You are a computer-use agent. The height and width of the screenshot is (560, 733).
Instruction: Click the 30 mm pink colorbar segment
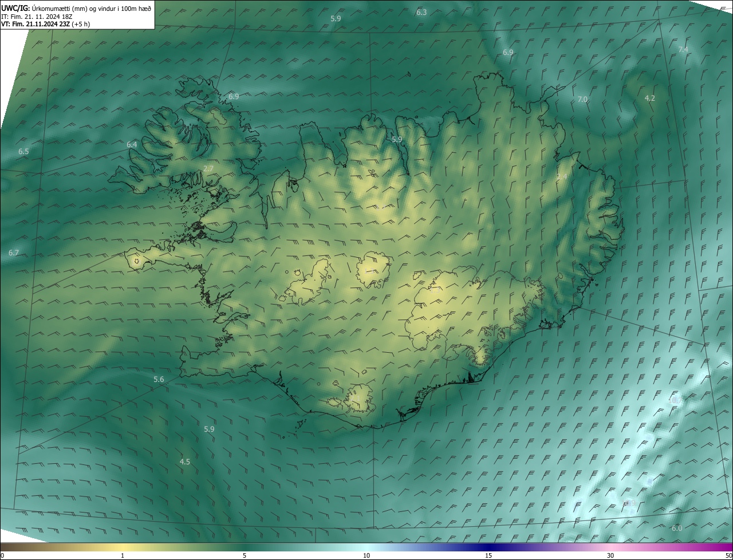pyautogui.click(x=610, y=547)
